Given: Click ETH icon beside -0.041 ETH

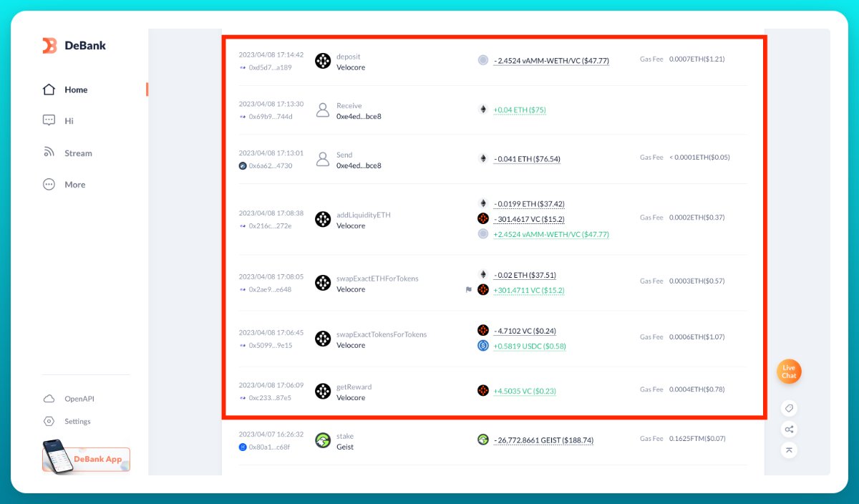Looking at the screenshot, I should coord(483,158).
